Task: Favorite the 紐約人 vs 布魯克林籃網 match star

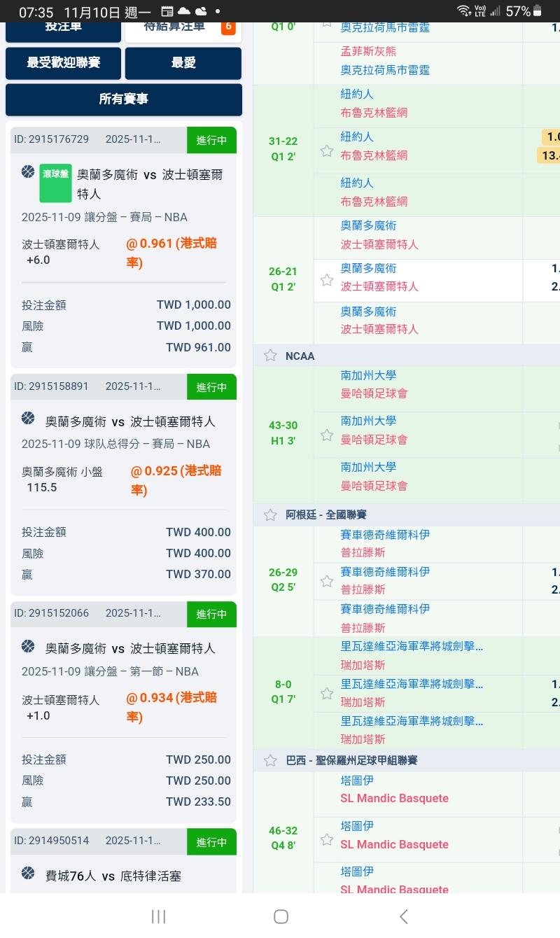Action: pyautogui.click(x=327, y=150)
